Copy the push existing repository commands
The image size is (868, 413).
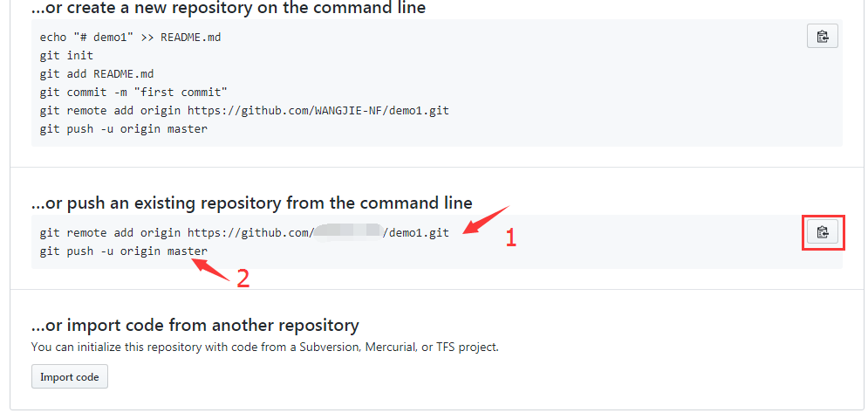[x=822, y=232]
